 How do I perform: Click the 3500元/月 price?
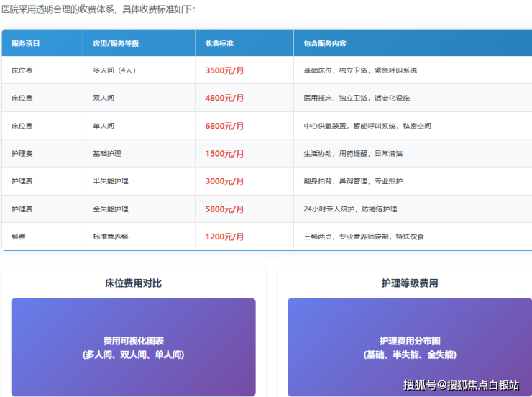point(224,70)
